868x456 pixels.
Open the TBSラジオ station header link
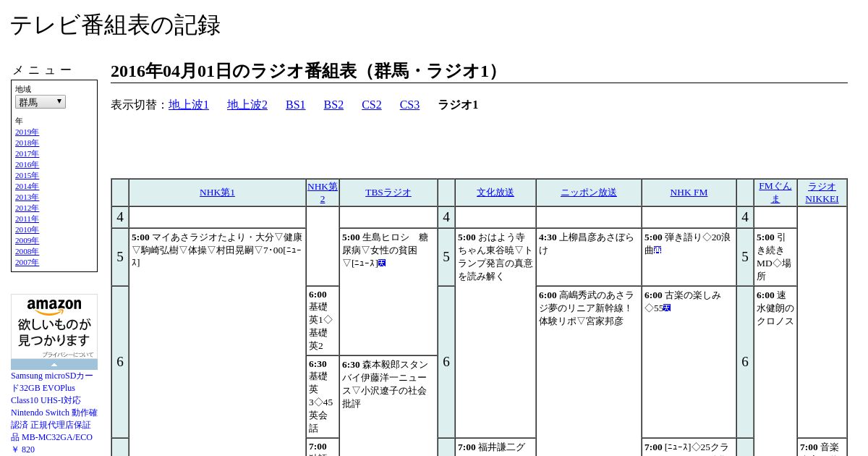click(388, 193)
